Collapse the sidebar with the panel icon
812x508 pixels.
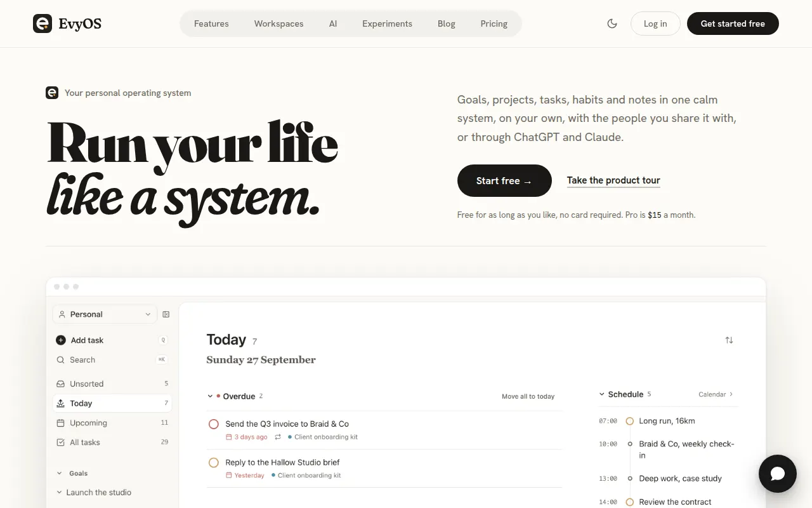click(x=166, y=314)
